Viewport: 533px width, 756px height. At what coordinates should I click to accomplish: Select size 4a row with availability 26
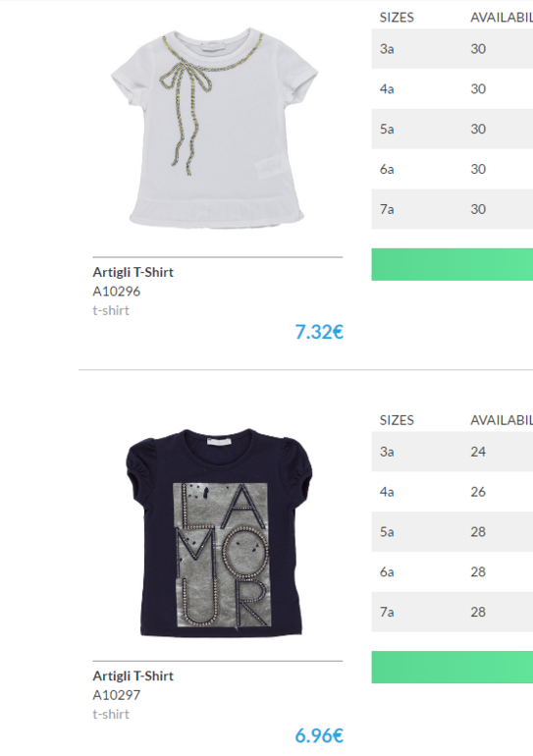click(x=453, y=492)
